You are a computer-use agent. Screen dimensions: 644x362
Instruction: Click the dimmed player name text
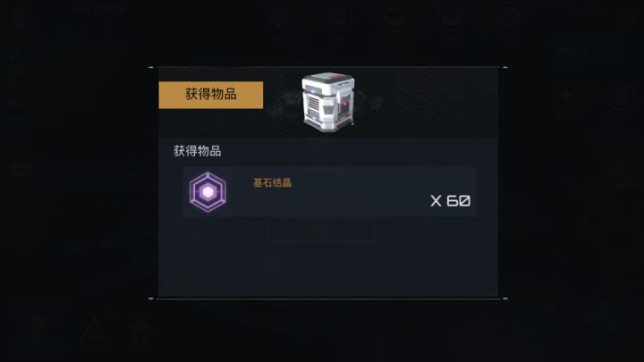coord(97,9)
